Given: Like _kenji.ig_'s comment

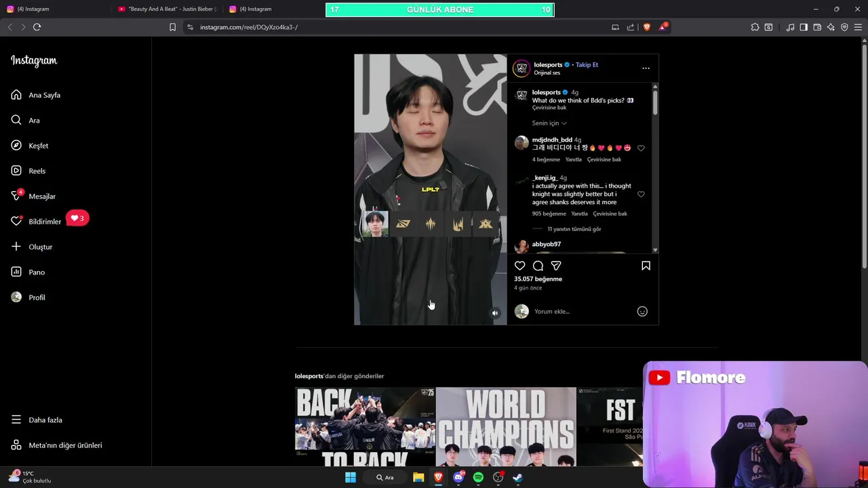Looking at the screenshot, I should tap(641, 195).
